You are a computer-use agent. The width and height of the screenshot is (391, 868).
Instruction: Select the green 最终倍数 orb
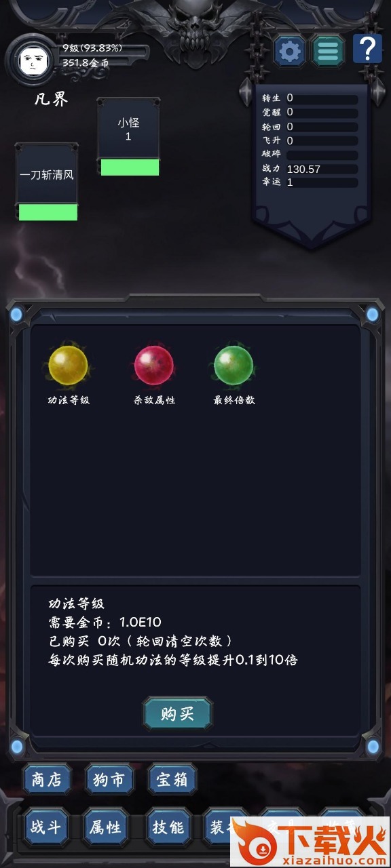point(234,365)
